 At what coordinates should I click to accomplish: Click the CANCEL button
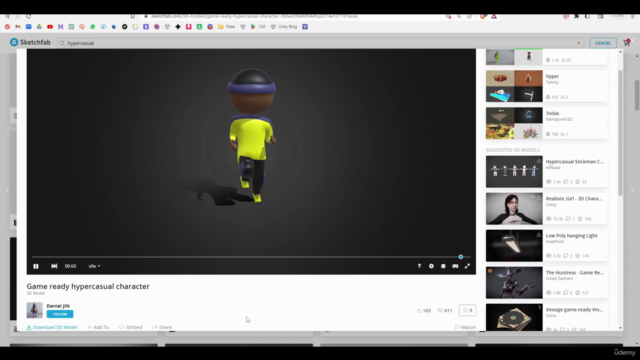tap(603, 43)
